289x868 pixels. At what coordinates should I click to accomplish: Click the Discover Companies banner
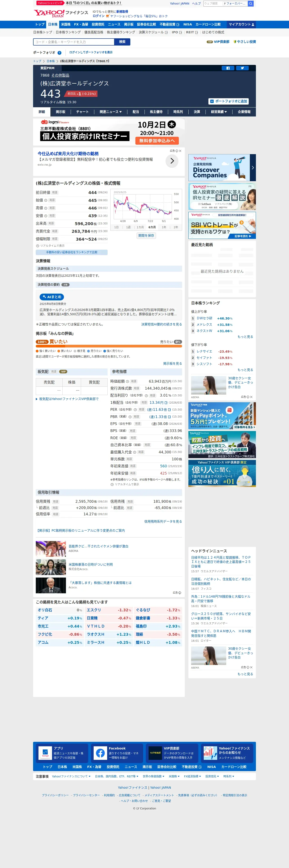click(222, 168)
